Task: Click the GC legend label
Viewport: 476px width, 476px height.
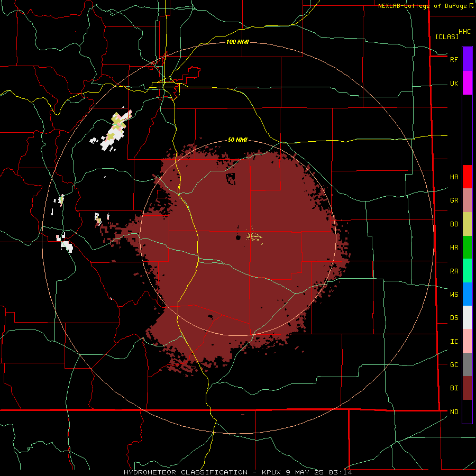Action: pyautogui.click(x=454, y=365)
